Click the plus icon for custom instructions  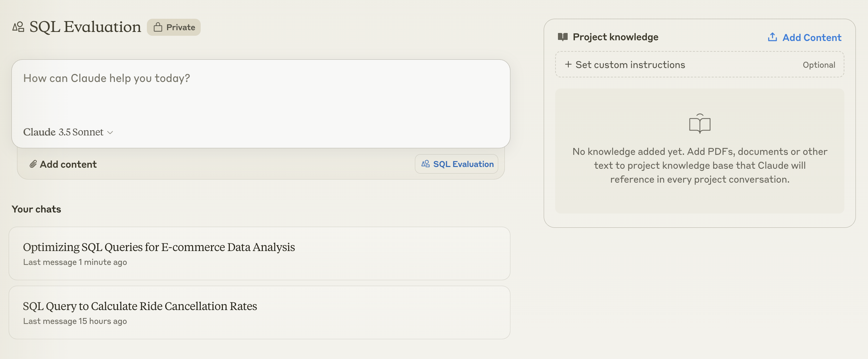(x=568, y=64)
